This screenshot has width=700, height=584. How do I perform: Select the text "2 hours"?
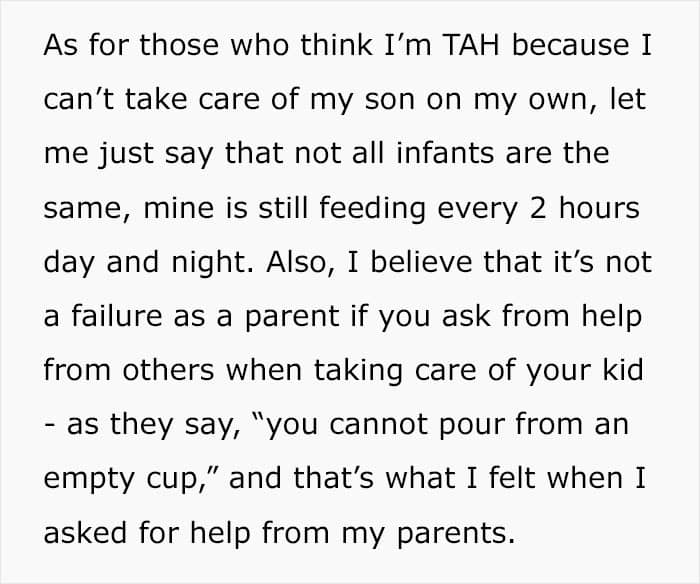584,208
